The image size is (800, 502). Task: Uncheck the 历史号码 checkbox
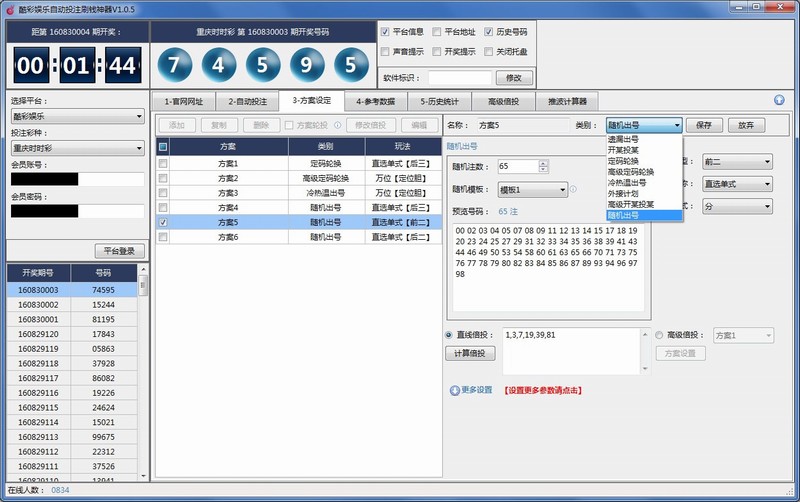pos(489,32)
